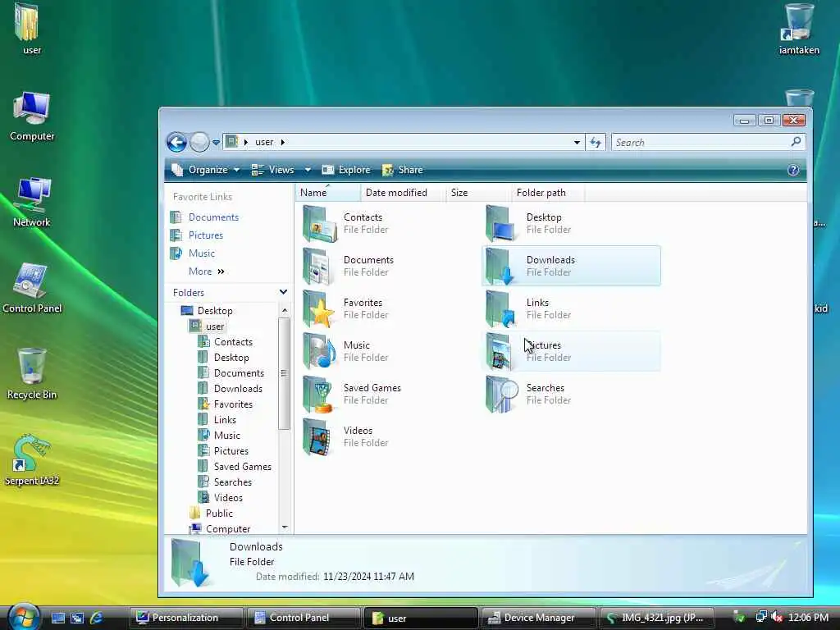Select user node in folder tree
Screen dimensions: 840x630
[x=215, y=326]
